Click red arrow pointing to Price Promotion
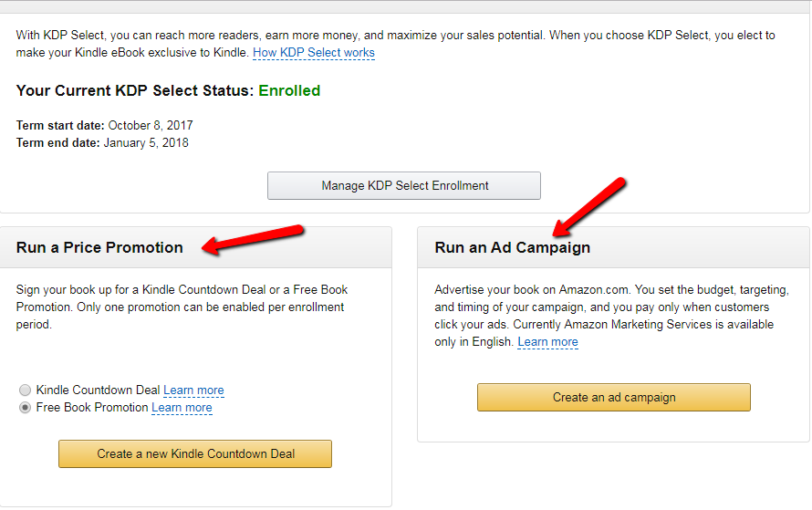 click(x=253, y=236)
